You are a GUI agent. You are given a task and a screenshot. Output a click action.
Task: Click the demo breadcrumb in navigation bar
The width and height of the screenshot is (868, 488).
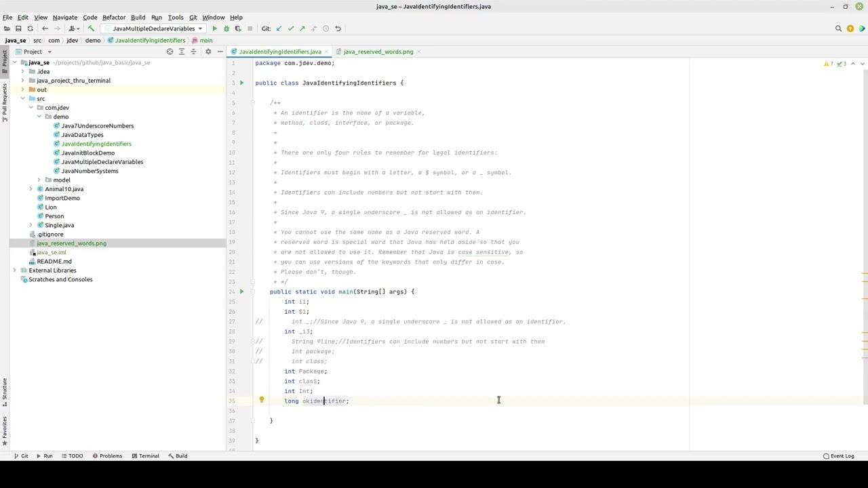coord(93,40)
